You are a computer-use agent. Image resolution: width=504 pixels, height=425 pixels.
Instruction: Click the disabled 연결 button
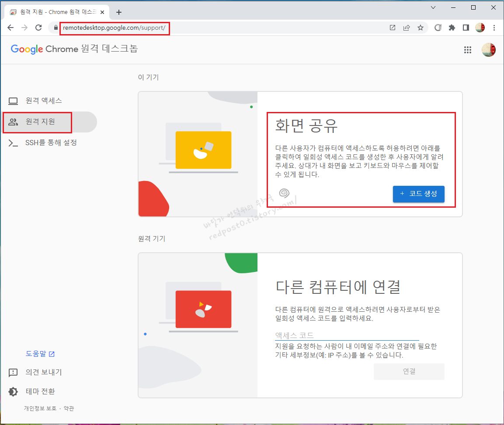409,371
